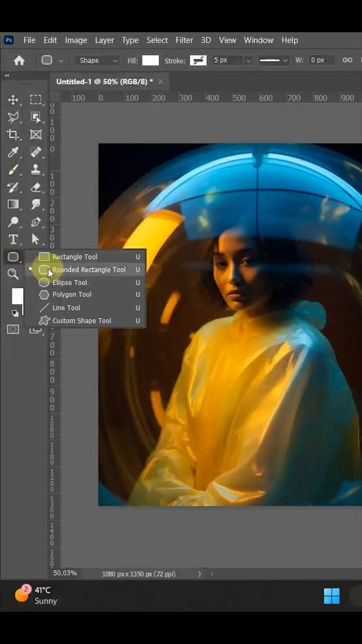Pick the History Brush tool
Image resolution: width=362 pixels, height=644 pixels.
13,187
